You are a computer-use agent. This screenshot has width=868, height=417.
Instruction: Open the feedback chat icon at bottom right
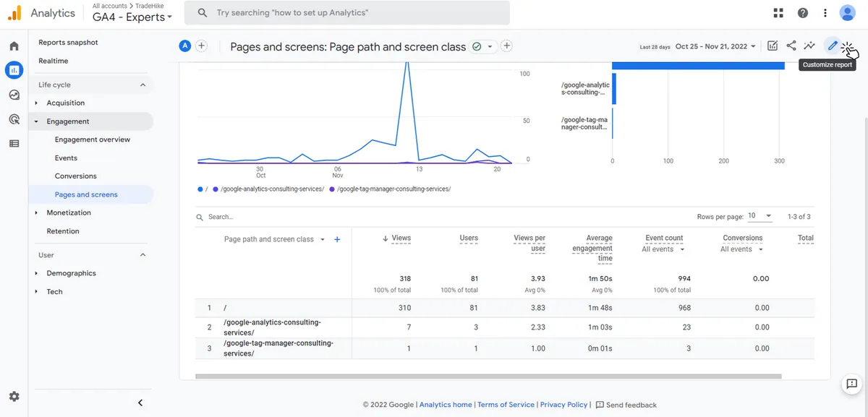851,384
